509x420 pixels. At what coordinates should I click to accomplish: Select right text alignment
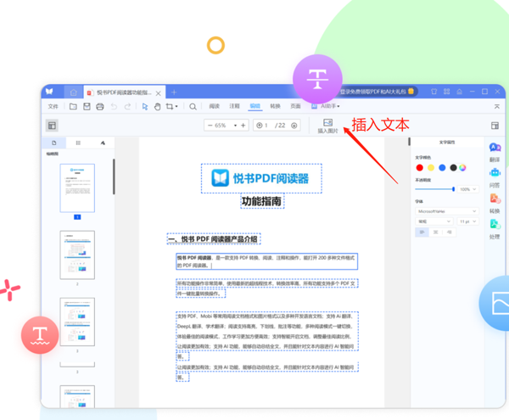coord(449,232)
